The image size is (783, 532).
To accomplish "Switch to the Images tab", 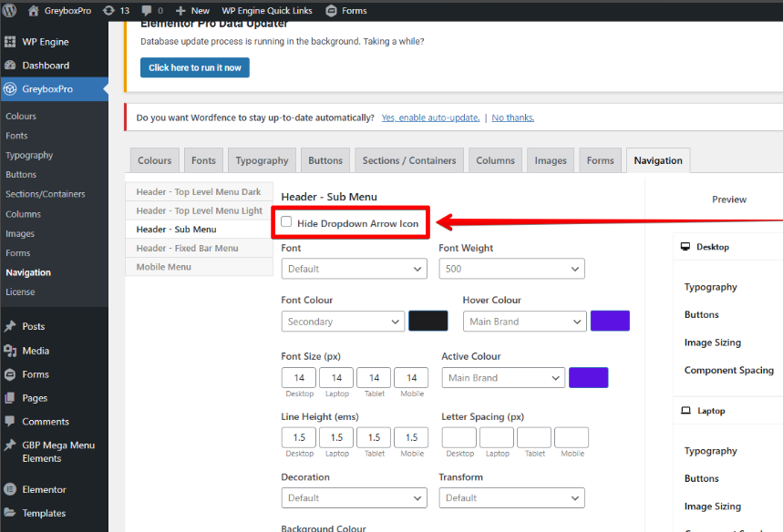I will click(x=551, y=160).
